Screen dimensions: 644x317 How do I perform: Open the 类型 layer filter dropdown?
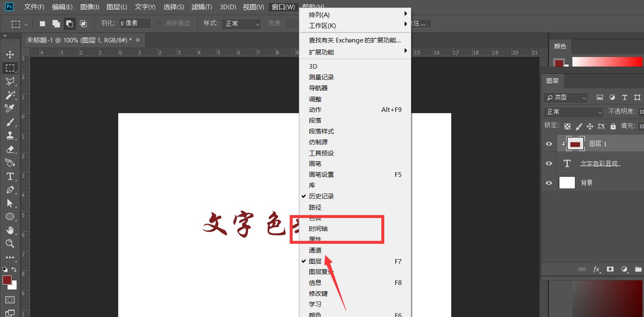tap(565, 97)
